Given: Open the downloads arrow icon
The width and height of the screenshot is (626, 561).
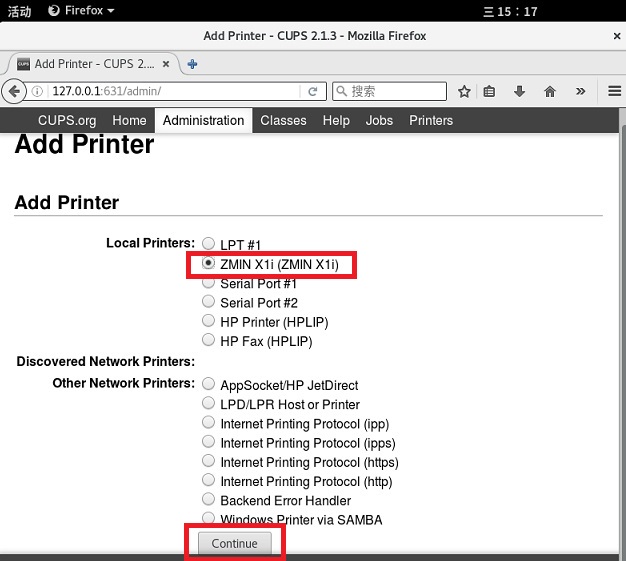Looking at the screenshot, I should click(x=519, y=91).
